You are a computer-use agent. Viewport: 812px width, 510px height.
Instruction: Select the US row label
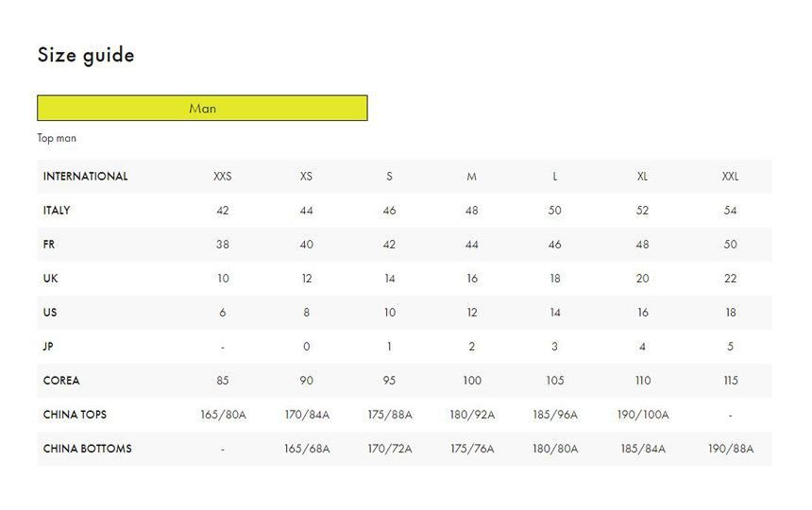(x=50, y=313)
